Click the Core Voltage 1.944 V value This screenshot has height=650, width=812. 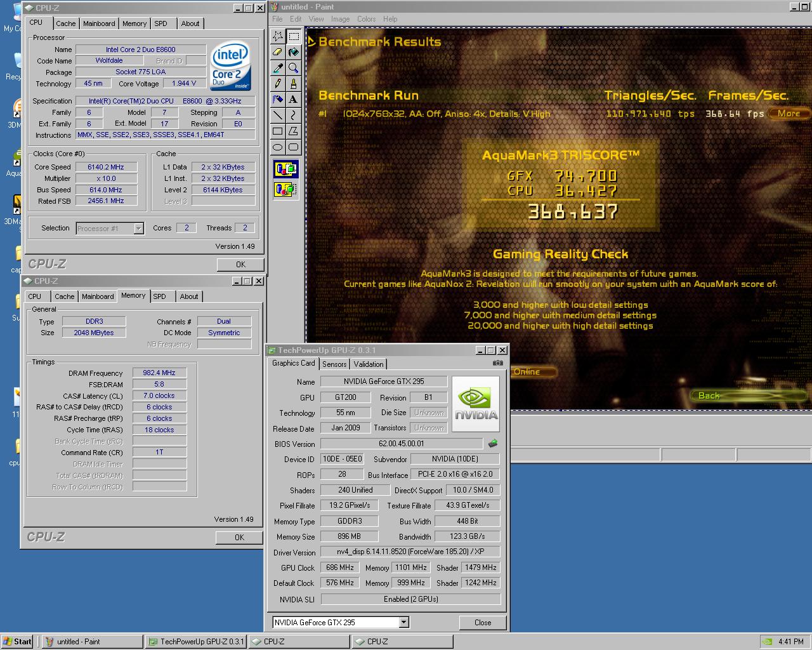[184, 83]
